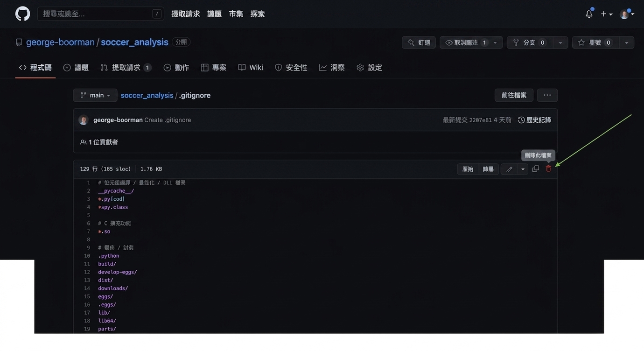Open the main branch selector

tap(95, 95)
